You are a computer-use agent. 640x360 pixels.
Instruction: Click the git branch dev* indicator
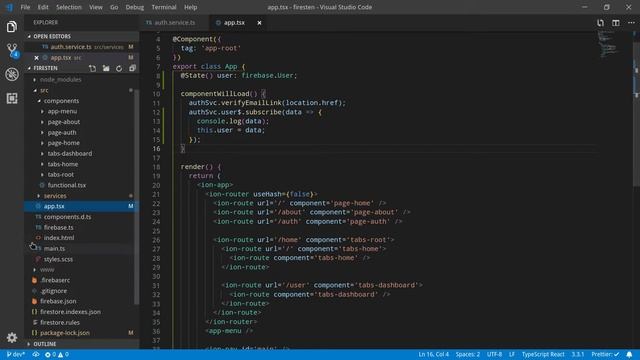[x=16, y=354]
